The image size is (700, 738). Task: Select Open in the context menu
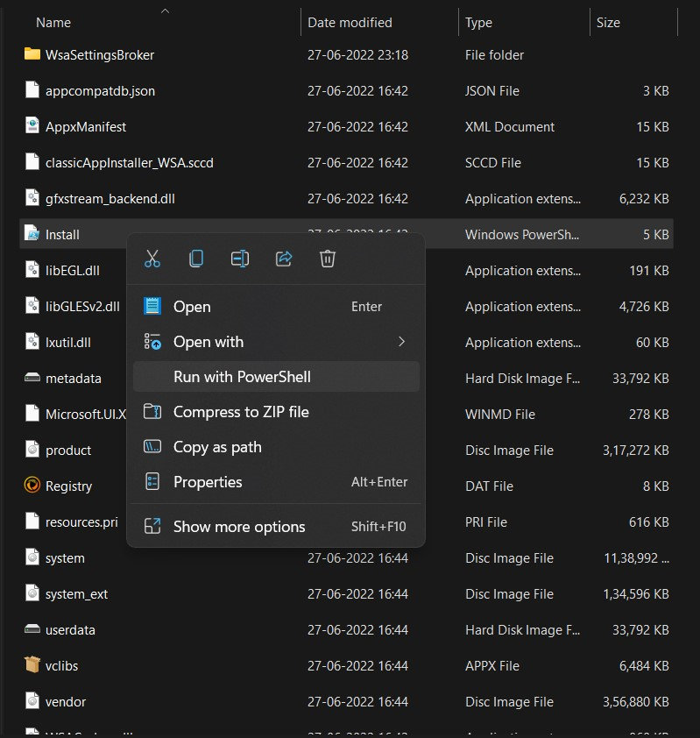[276, 307]
